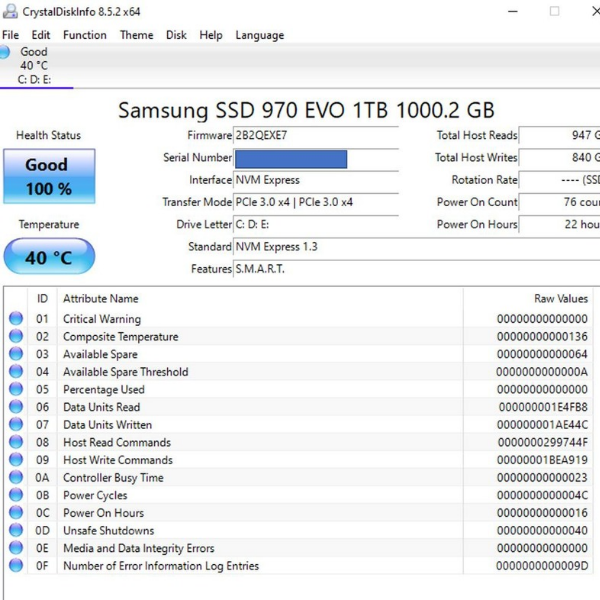
Task: Click the Interface field NVM Express
Action: click(316, 180)
